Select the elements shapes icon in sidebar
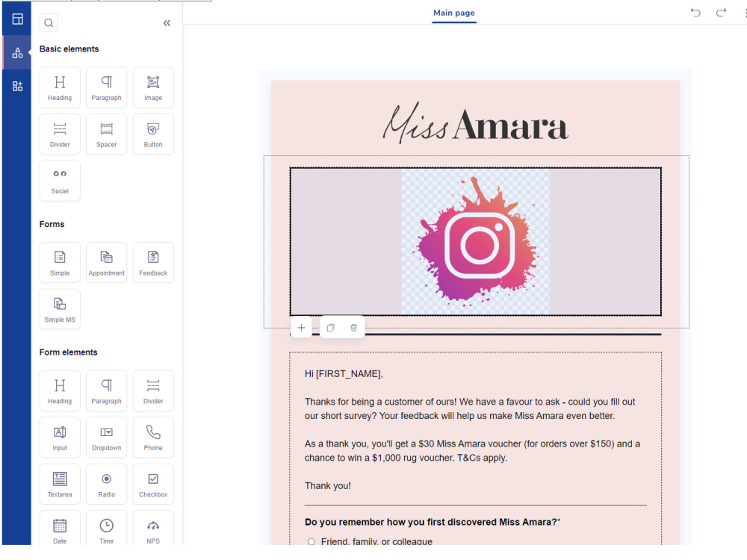 [18, 53]
